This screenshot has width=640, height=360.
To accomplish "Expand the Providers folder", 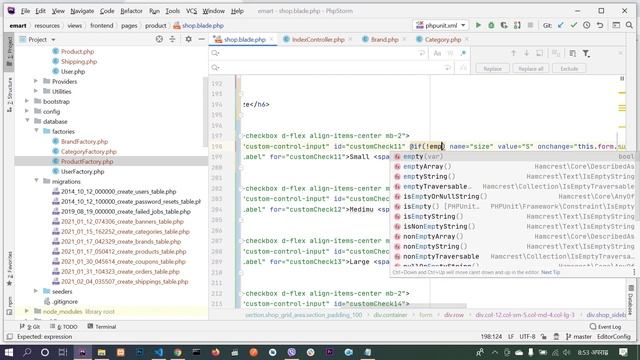I will tap(36, 81).
